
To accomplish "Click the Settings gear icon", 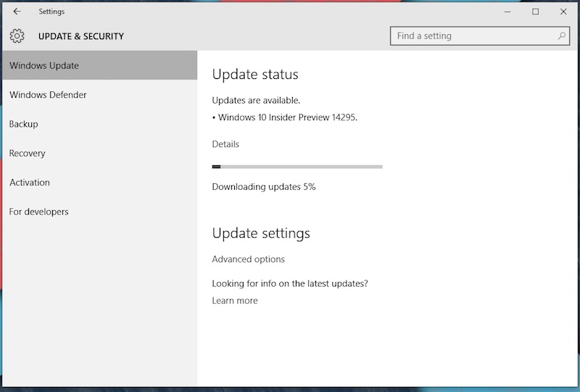I will coord(17,36).
